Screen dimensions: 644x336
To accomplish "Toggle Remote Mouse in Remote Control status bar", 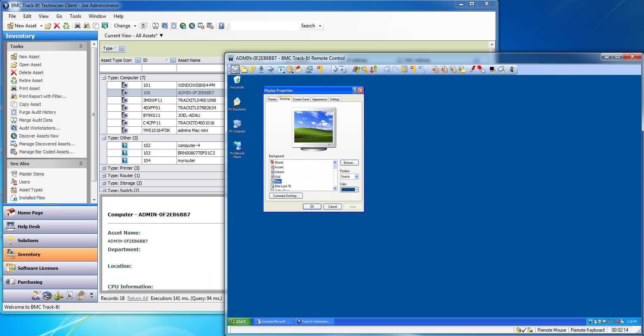I will pos(551,330).
